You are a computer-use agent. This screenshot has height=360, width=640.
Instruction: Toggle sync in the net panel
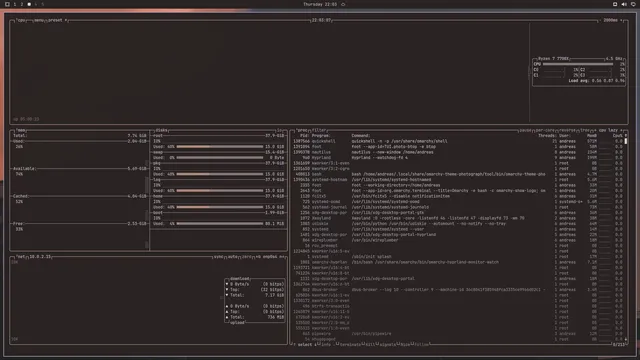pyautogui.click(x=219, y=257)
